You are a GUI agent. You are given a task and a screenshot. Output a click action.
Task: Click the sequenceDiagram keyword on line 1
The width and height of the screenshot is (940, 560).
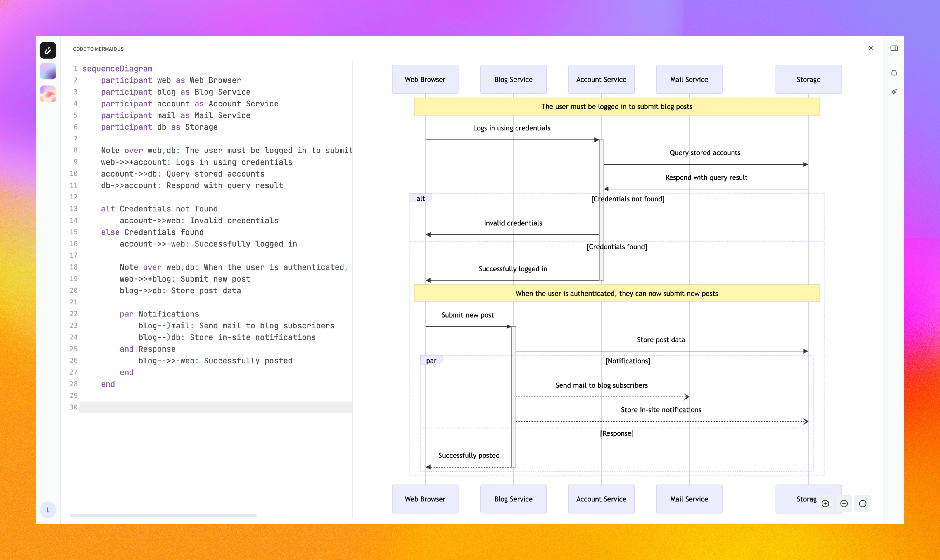pyautogui.click(x=117, y=69)
